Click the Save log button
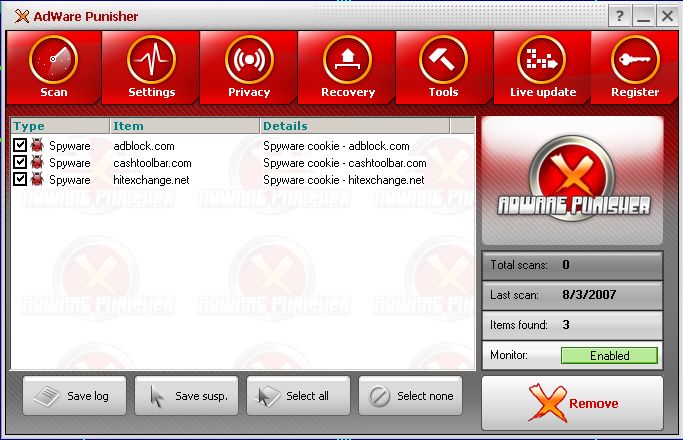The height and width of the screenshot is (440, 683). [74, 396]
